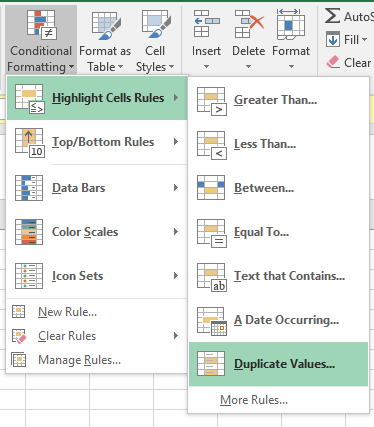Image resolution: width=374 pixels, height=427 pixels.
Task: Click the Cell Styles icon
Action: click(x=156, y=24)
